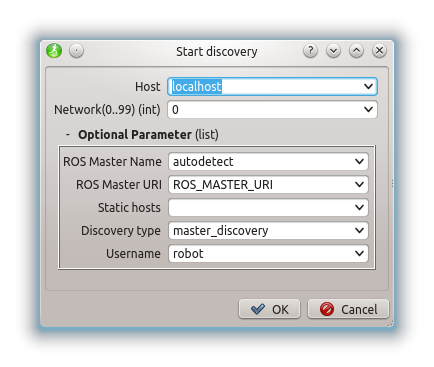This screenshot has width=434, height=367.
Task: Click the down-chevron minimize button
Action: pos(333,51)
